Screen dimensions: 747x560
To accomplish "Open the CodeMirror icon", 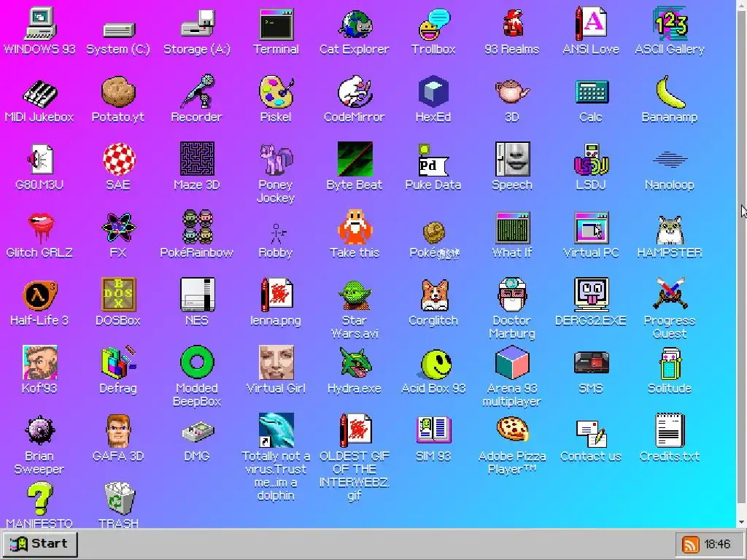I will coord(355,91).
